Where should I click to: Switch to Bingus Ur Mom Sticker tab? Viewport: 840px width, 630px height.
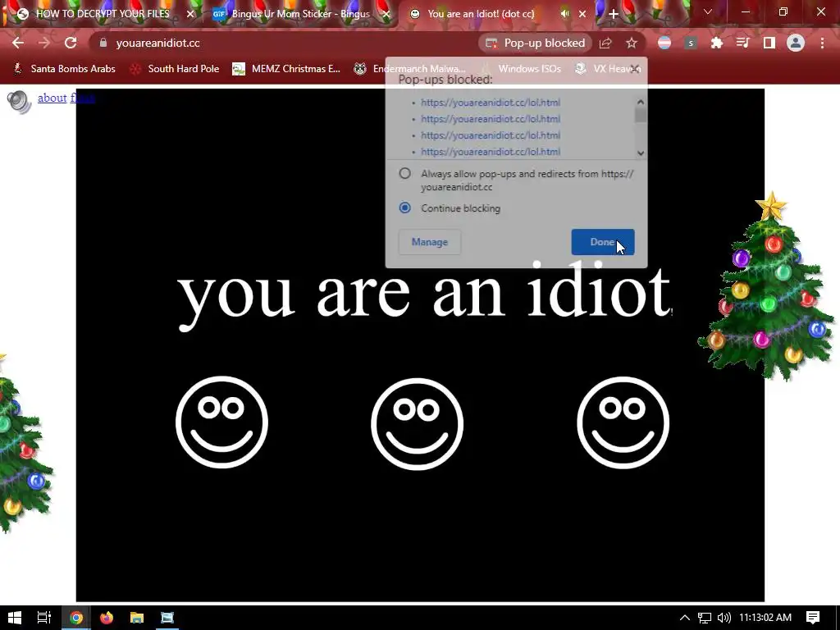click(x=300, y=14)
